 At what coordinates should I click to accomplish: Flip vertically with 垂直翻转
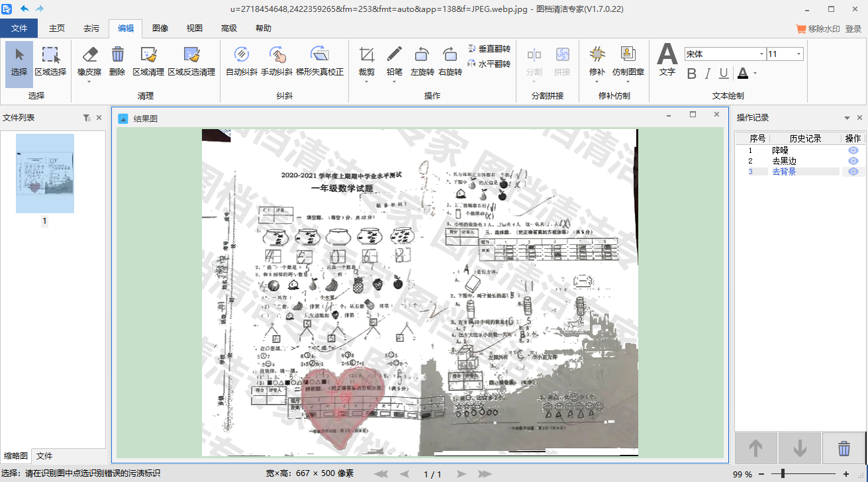click(489, 49)
